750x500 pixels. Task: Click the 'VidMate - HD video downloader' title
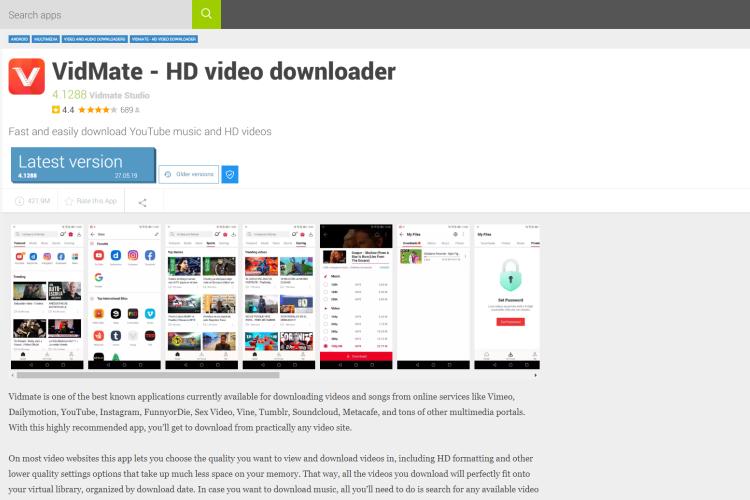[223, 72]
